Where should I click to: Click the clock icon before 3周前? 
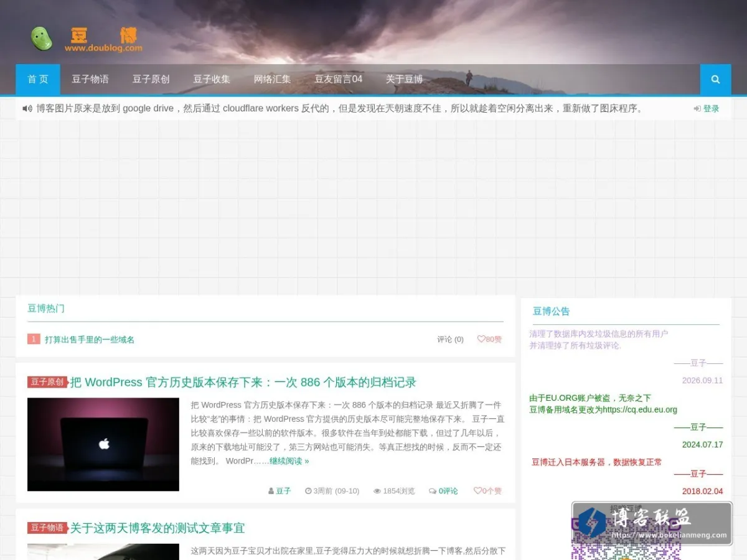(308, 491)
